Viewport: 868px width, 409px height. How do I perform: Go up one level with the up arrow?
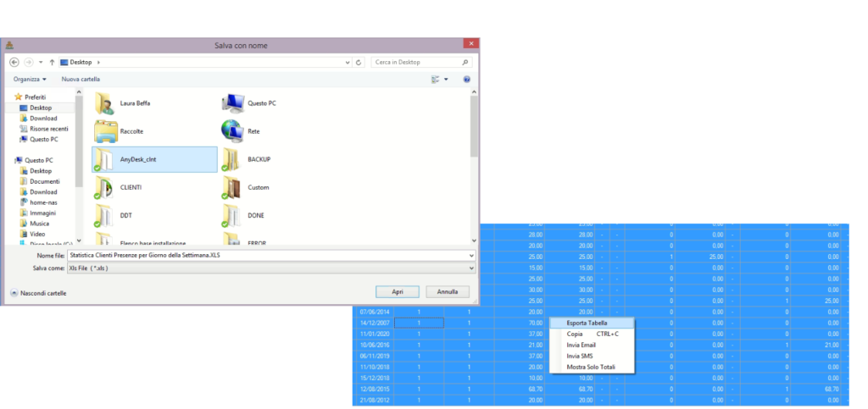[52, 62]
